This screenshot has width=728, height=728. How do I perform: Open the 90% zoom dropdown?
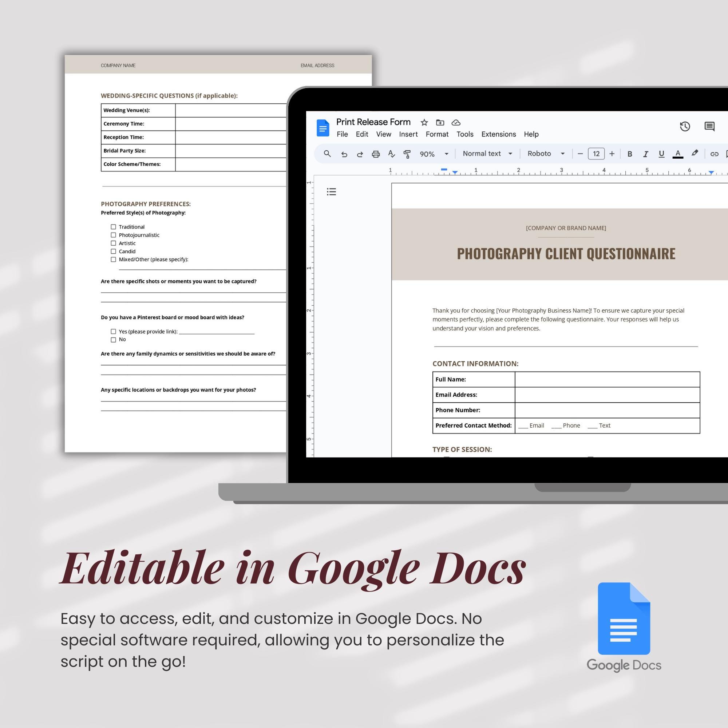coord(434,154)
